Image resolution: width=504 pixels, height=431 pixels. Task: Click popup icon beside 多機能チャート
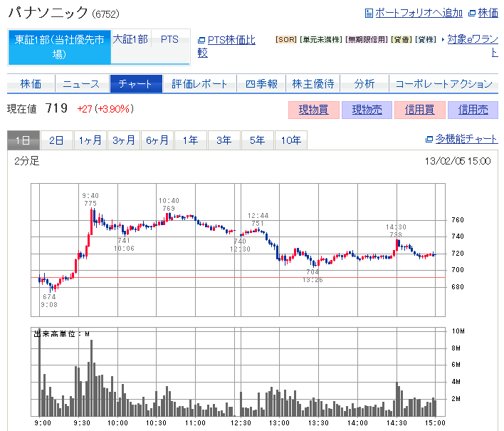pos(429,139)
